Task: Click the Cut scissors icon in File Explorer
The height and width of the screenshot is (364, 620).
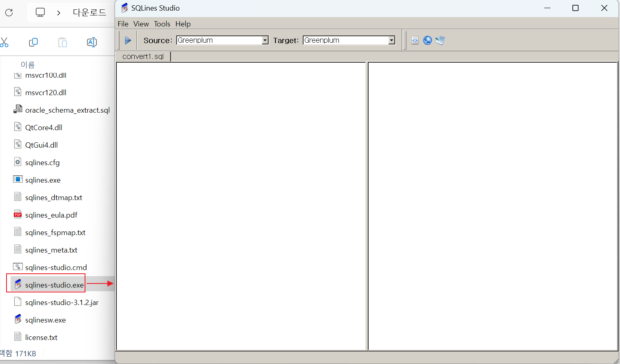Action: (4, 42)
